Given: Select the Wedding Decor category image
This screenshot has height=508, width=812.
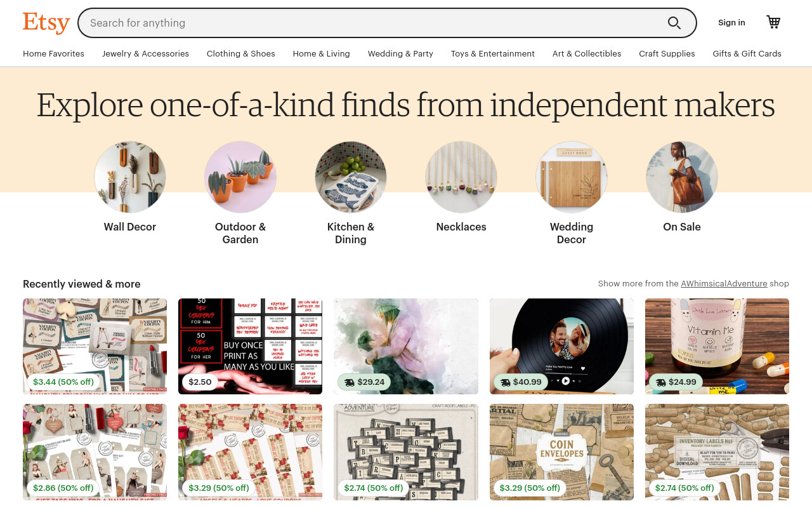Looking at the screenshot, I should pyautogui.click(x=572, y=177).
